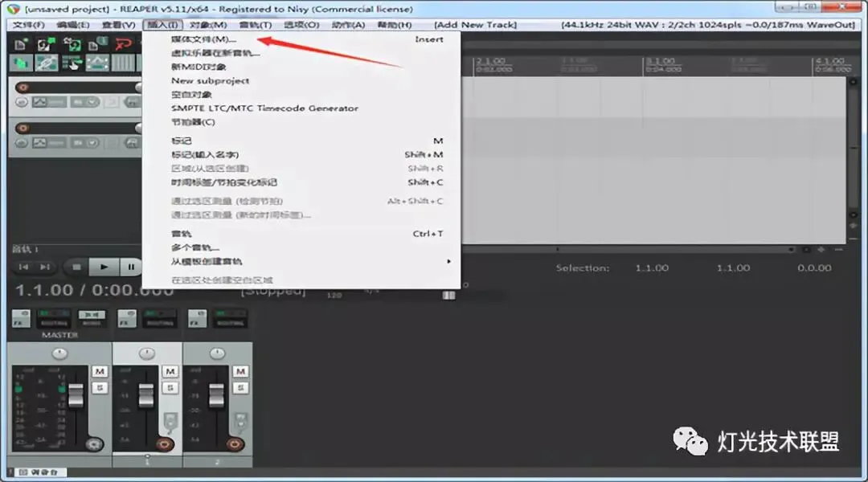
Task: Solo the MASTER mixer strip
Action: 100,389
